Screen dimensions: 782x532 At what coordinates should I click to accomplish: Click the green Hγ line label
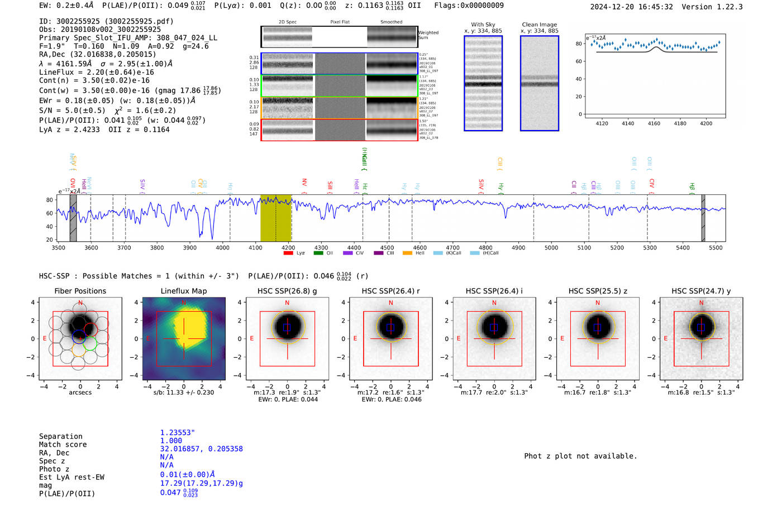coord(501,187)
